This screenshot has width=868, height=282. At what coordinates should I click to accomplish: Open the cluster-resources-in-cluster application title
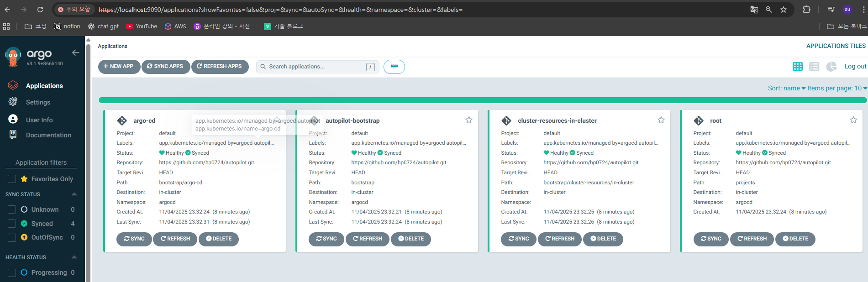click(x=557, y=120)
